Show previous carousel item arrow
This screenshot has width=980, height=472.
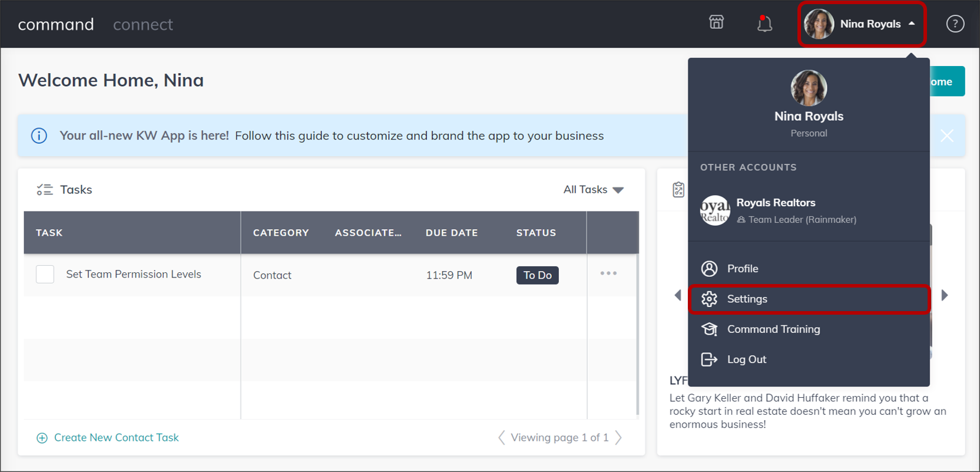tap(677, 295)
